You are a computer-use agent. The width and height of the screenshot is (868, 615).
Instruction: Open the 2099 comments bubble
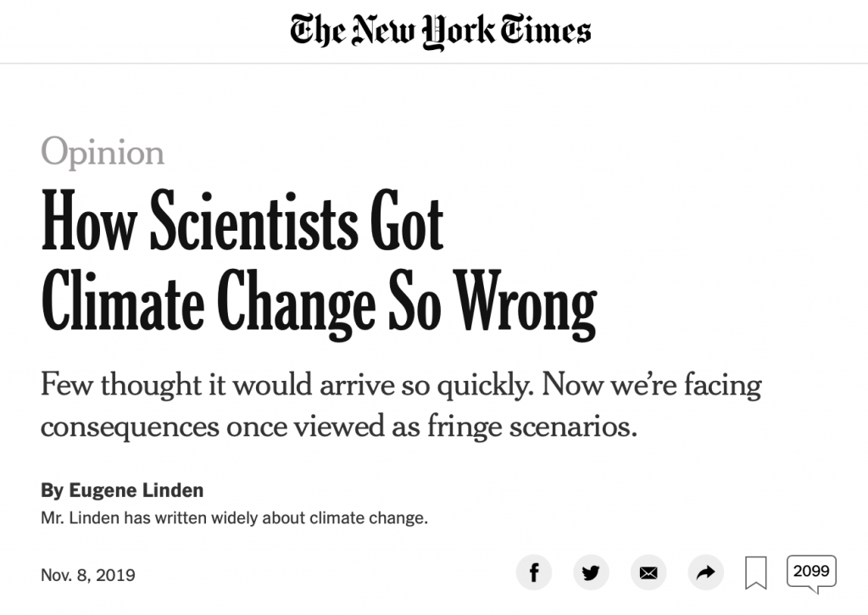pyautogui.click(x=811, y=573)
